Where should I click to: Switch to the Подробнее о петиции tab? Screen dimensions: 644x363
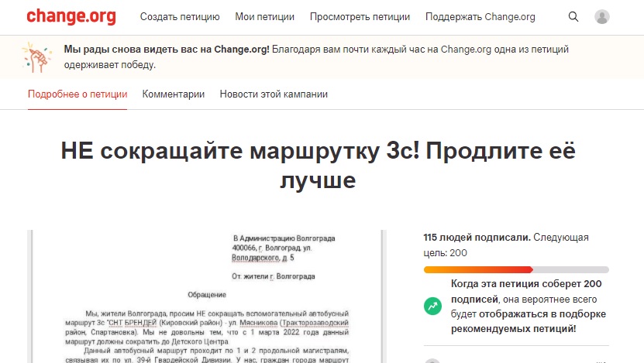pos(77,94)
